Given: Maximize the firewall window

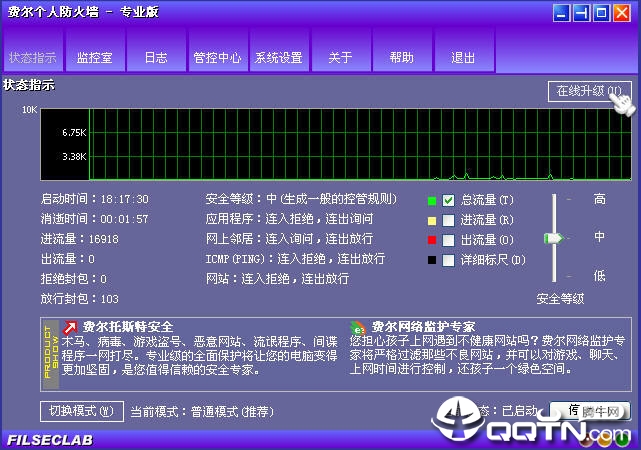Looking at the screenshot, I should click(602, 13).
